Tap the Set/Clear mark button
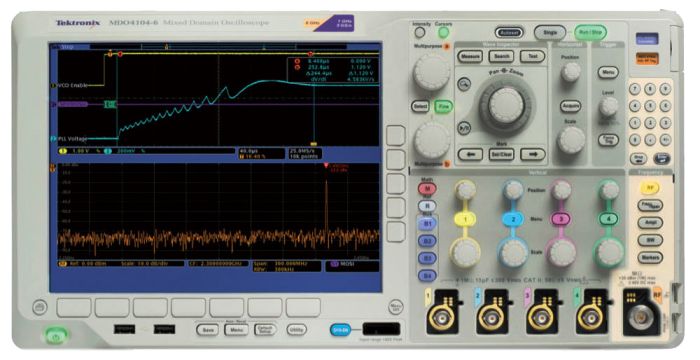Screen dimensions: 700x360 [501, 154]
